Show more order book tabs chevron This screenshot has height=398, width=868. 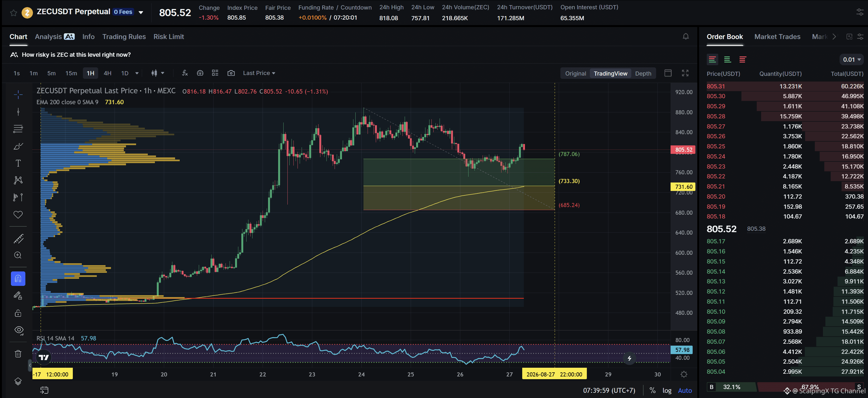click(834, 36)
